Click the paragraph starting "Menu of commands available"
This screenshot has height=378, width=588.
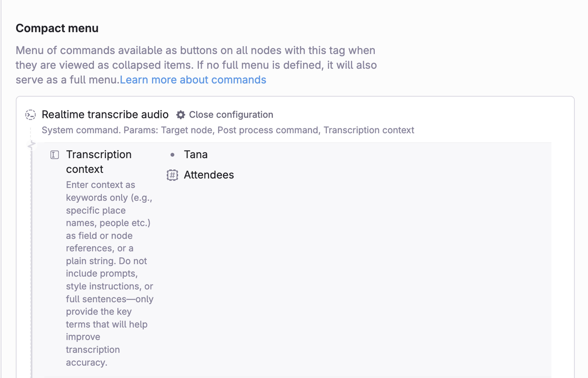click(x=196, y=65)
